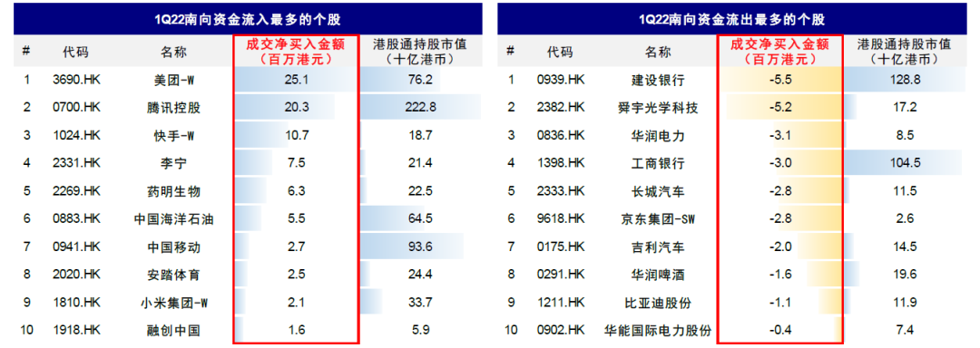Click holding value 222.8 for 腾讯控股
The width and height of the screenshot is (980, 348).
click(x=420, y=108)
